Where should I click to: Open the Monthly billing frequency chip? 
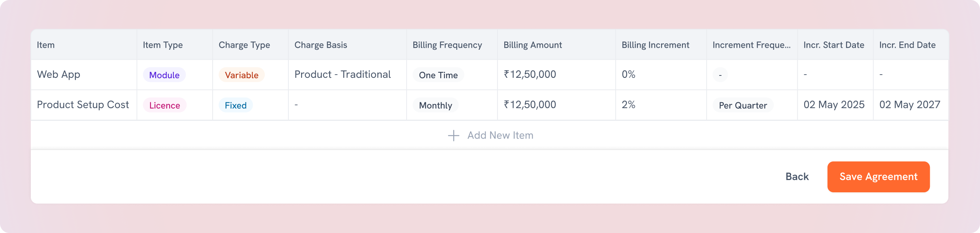pyautogui.click(x=435, y=105)
